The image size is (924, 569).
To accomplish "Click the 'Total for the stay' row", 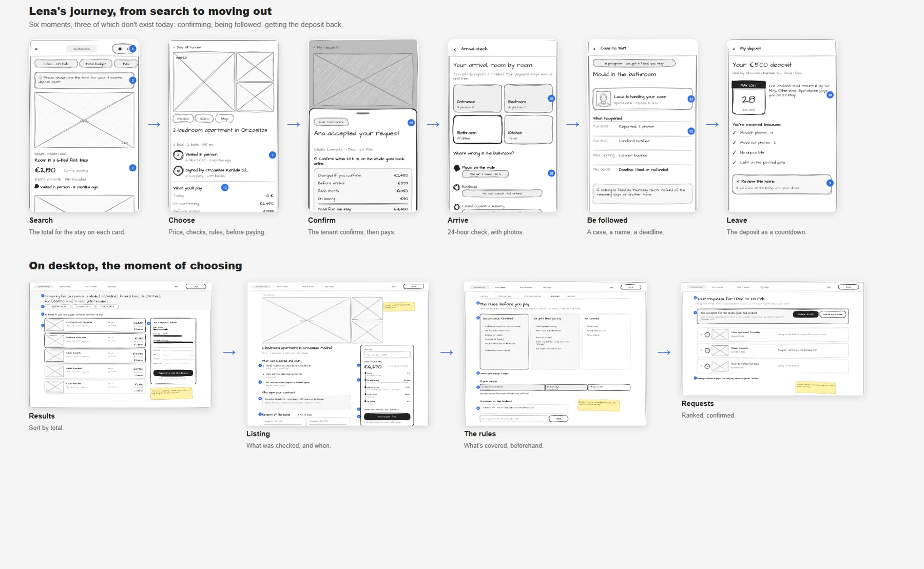I will [363, 209].
